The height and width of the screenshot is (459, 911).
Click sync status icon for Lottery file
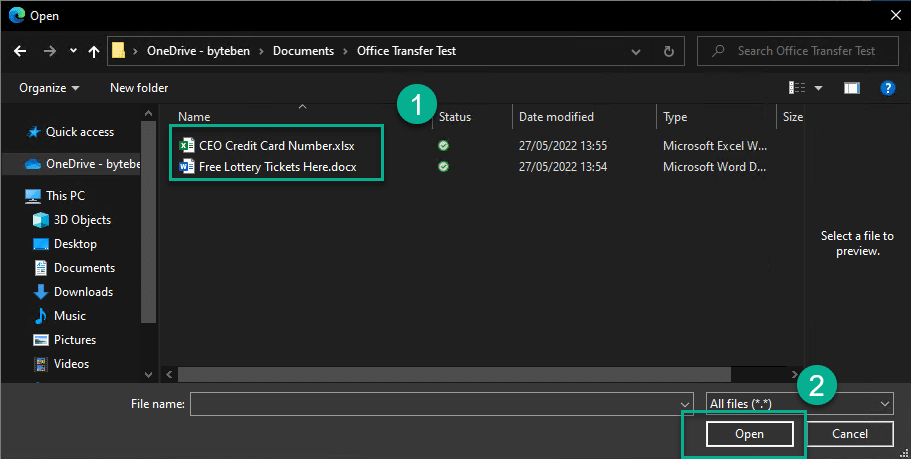coord(443,167)
